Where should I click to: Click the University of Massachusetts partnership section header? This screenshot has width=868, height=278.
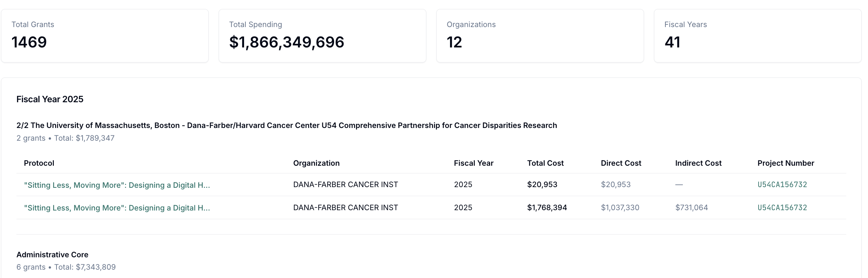coord(287,125)
